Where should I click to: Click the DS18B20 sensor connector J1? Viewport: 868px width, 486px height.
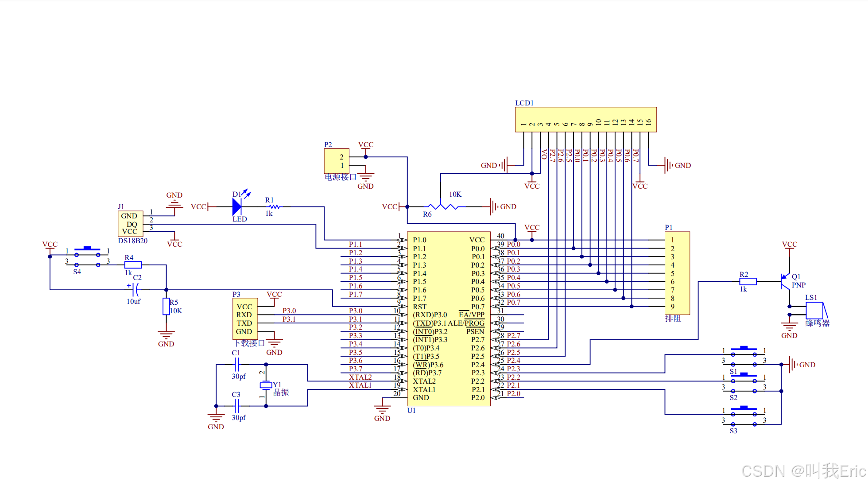point(130,224)
